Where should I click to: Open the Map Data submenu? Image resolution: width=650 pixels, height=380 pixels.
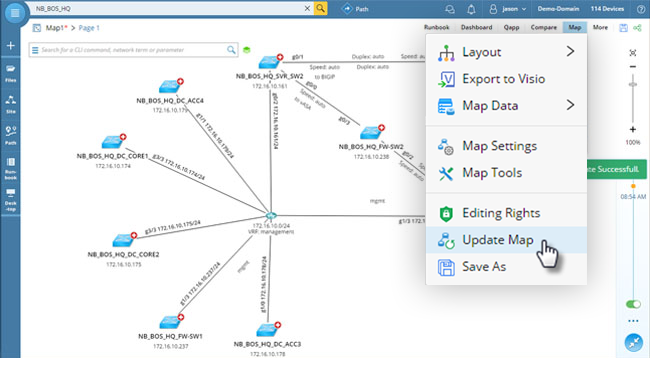click(x=506, y=106)
